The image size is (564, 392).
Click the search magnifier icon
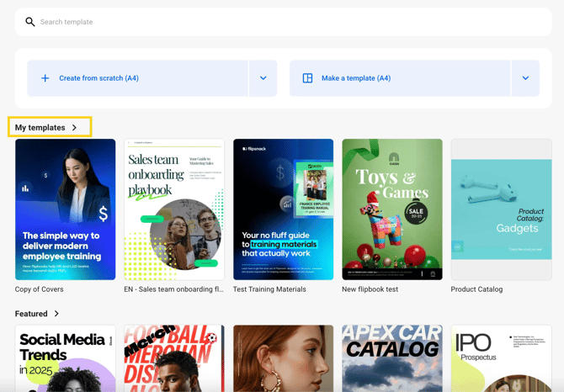[30, 22]
